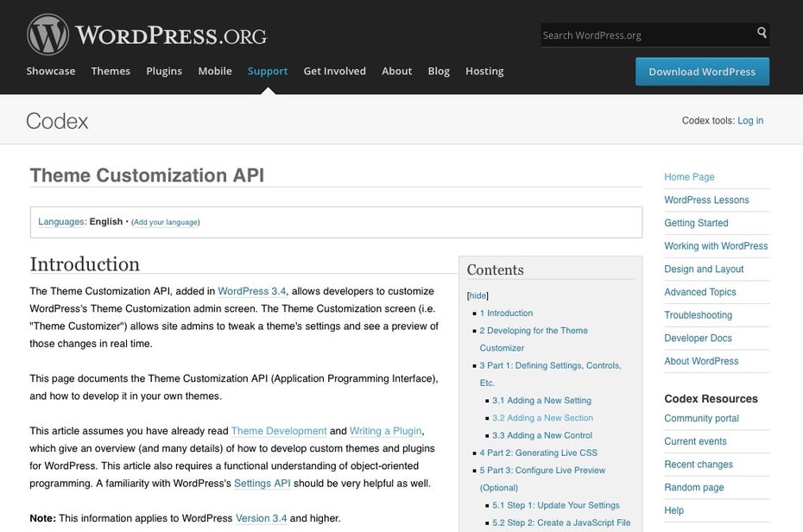
Task: Open Advanced Topics sidebar link
Action: (700, 292)
